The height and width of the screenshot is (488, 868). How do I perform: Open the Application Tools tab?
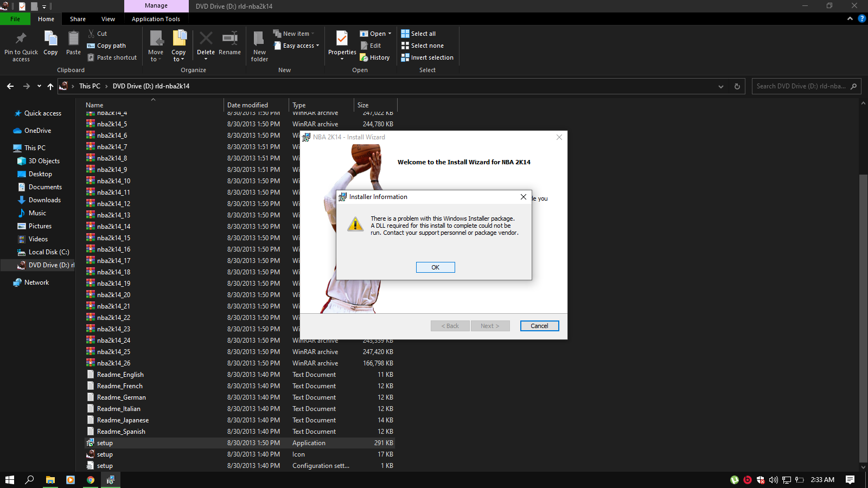pyautogui.click(x=156, y=19)
